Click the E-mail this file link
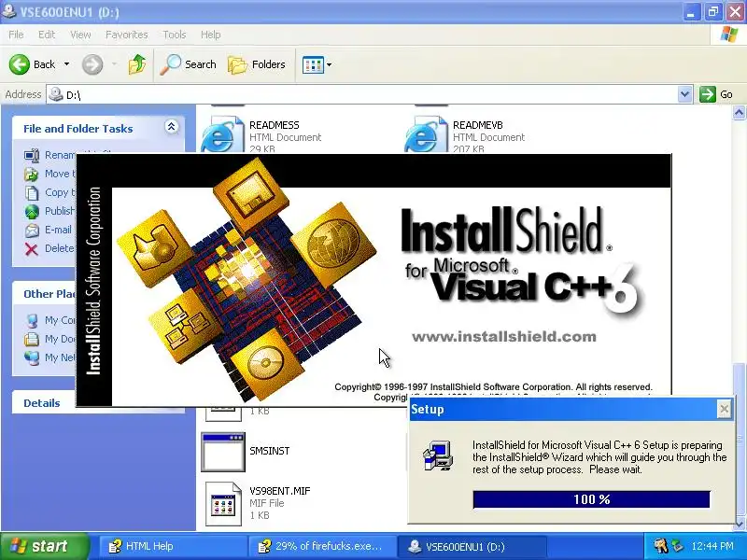747x560 pixels. pyautogui.click(x=58, y=230)
